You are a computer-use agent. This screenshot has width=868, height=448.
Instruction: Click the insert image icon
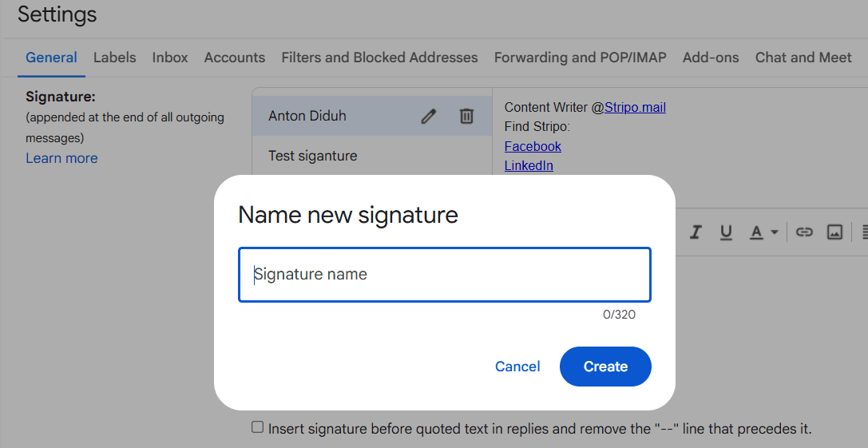click(834, 232)
